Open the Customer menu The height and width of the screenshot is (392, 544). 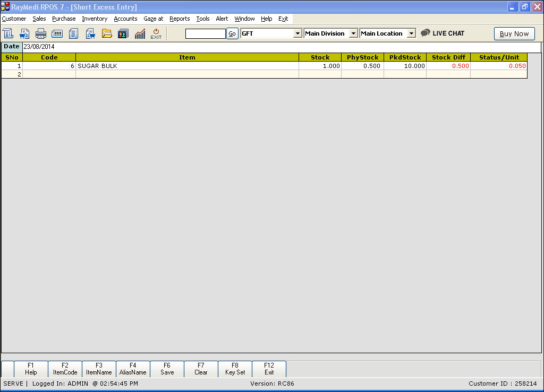click(x=14, y=19)
